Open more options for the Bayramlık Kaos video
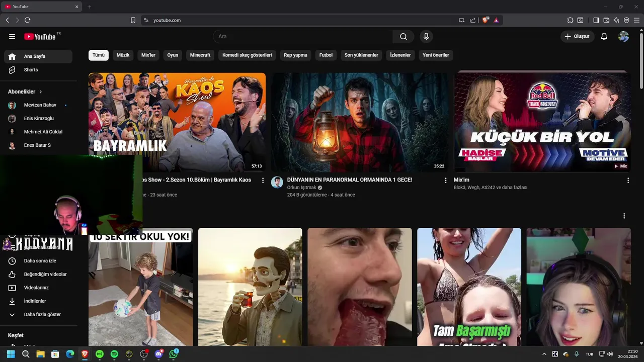Image resolution: width=644 pixels, height=362 pixels. (263, 180)
